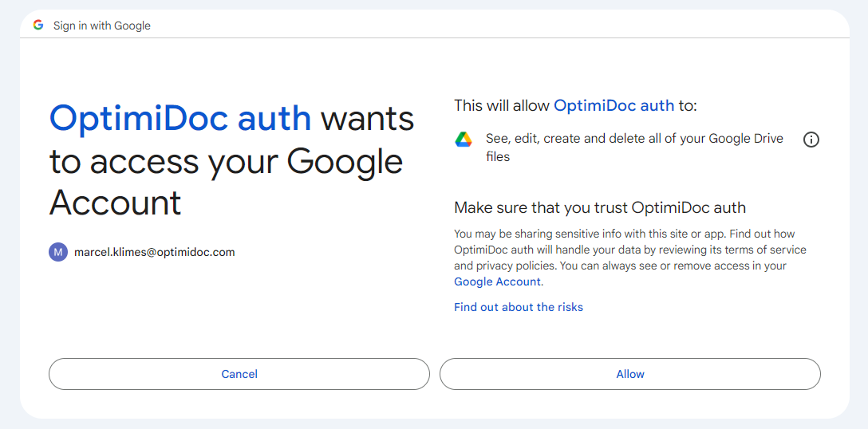This screenshot has height=429, width=868.
Task: Click 'to access your Google' heading line
Action: [x=226, y=161]
